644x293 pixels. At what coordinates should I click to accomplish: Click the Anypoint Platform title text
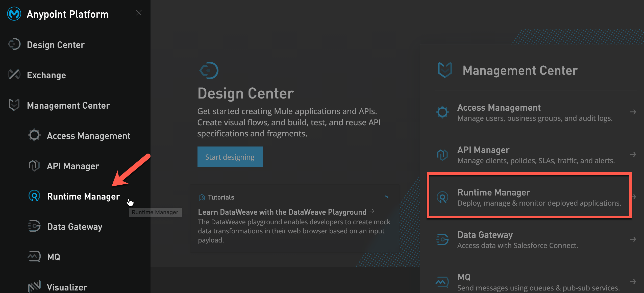[68, 14]
